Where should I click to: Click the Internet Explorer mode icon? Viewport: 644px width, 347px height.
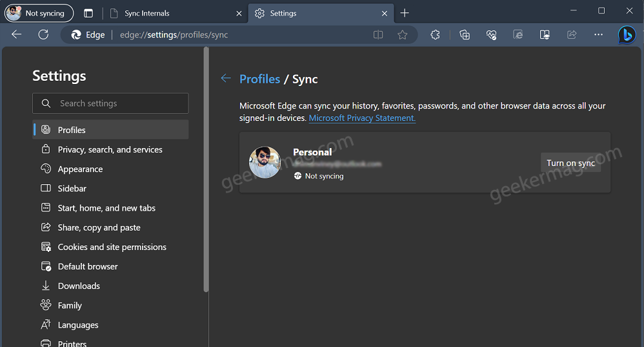point(518,35)
